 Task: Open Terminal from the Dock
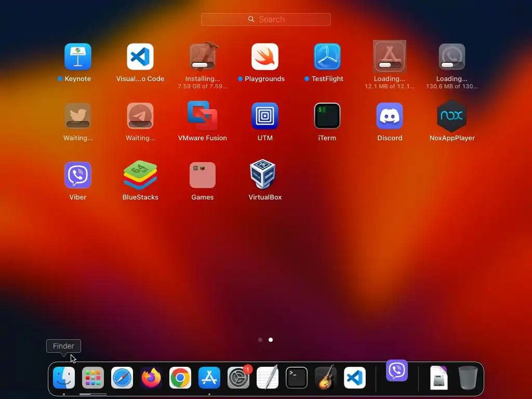(x=297, y=378)
